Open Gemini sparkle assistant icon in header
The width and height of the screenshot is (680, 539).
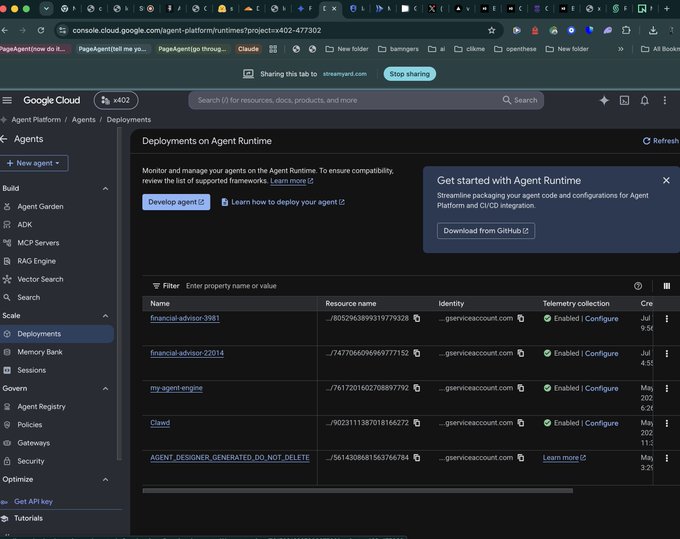pyautogui.click(x=604, y=101)
